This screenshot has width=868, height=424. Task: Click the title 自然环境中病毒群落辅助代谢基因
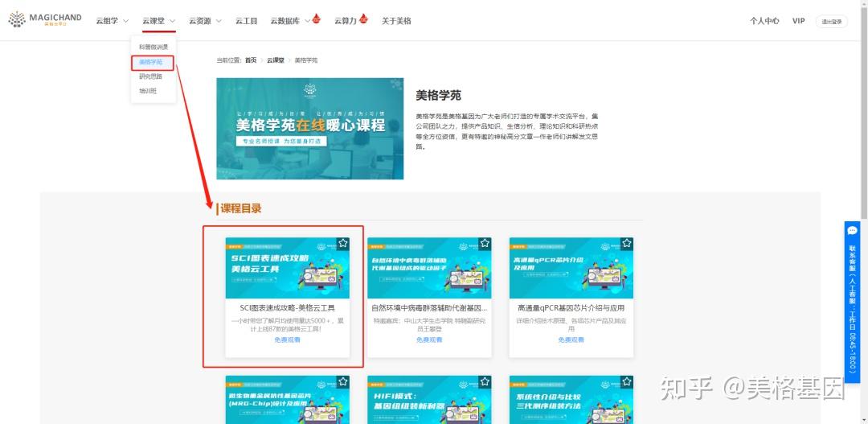[429, 308]
